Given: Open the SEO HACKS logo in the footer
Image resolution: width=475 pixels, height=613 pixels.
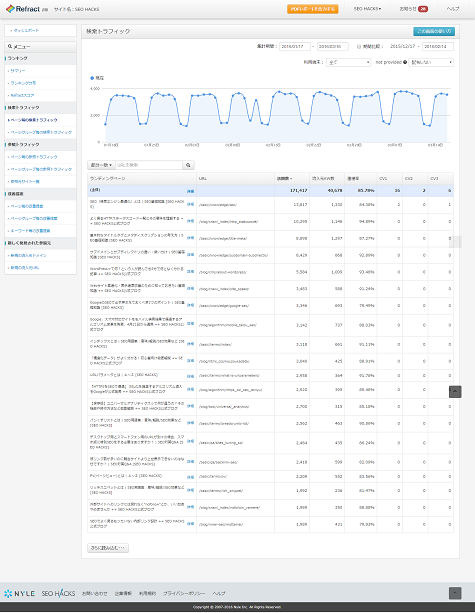Looking at the screenshot, I should coord(58,593).
